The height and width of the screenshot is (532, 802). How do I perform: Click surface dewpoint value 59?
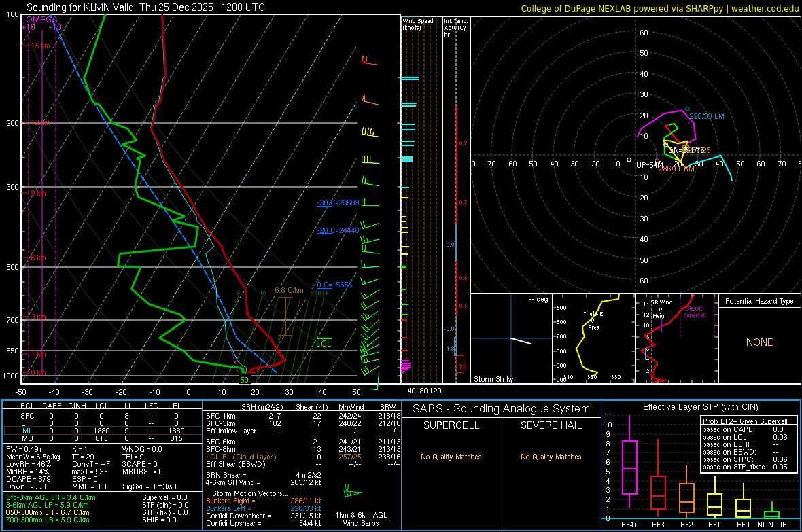pos(244,380)
